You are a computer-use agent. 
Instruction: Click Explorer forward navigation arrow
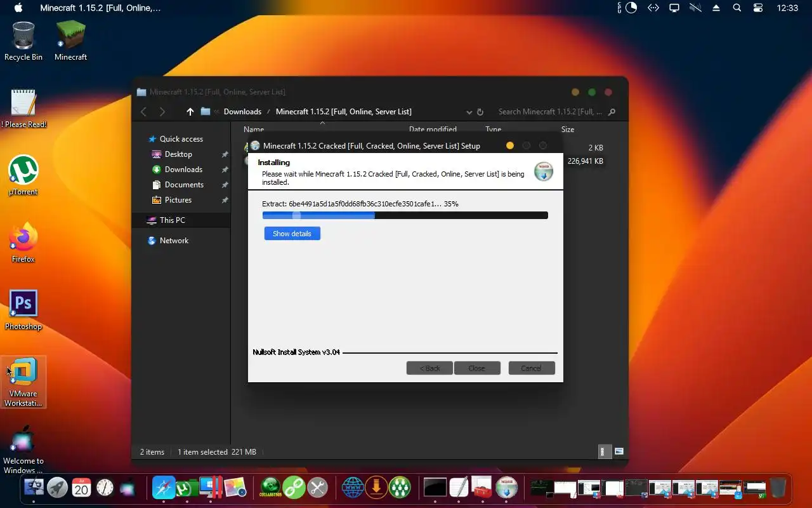click(x=162, y=112)
